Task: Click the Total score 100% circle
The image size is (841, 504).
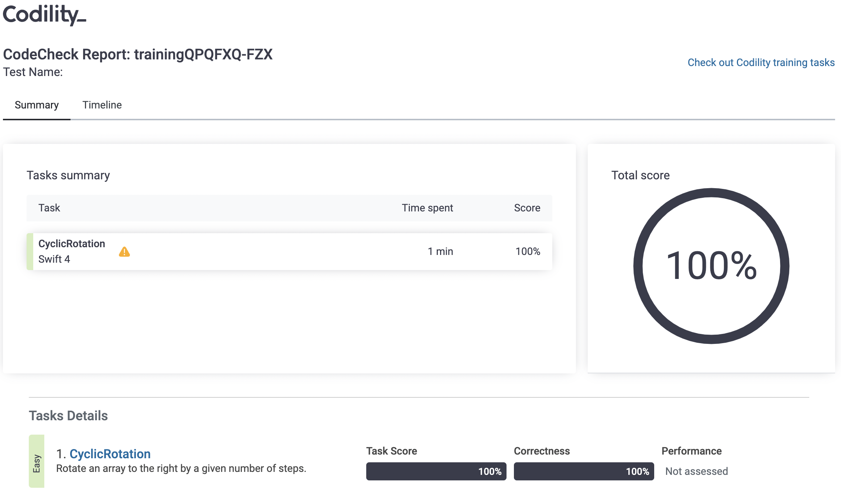Action: (711, 266)
